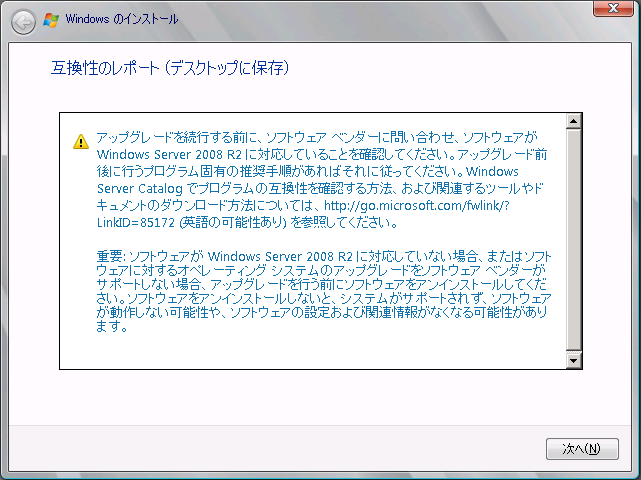
Task: Close the Windows install dialog
Action: [613, 8]
